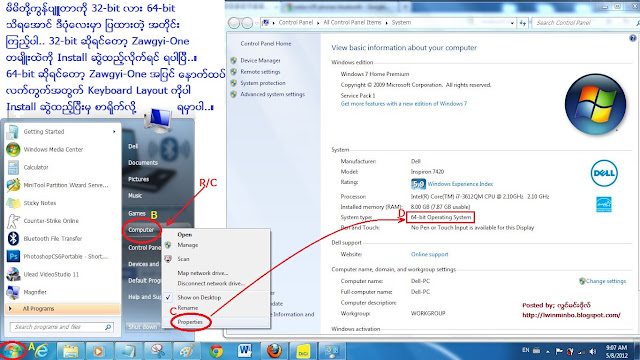640x360 pixels.
Task: Open Music in Start menu
Action: (x=135, y=196)
